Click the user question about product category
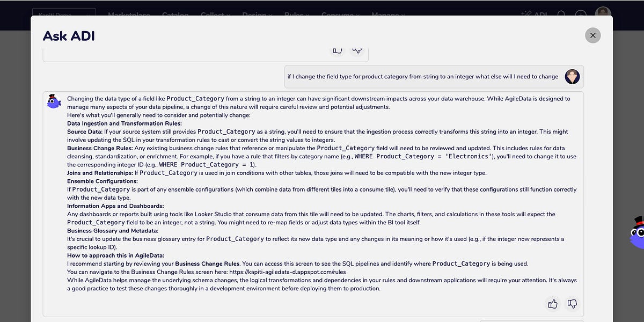Image resolution: width=644 pixels, height=322 pixels. (x=423, y=76)
